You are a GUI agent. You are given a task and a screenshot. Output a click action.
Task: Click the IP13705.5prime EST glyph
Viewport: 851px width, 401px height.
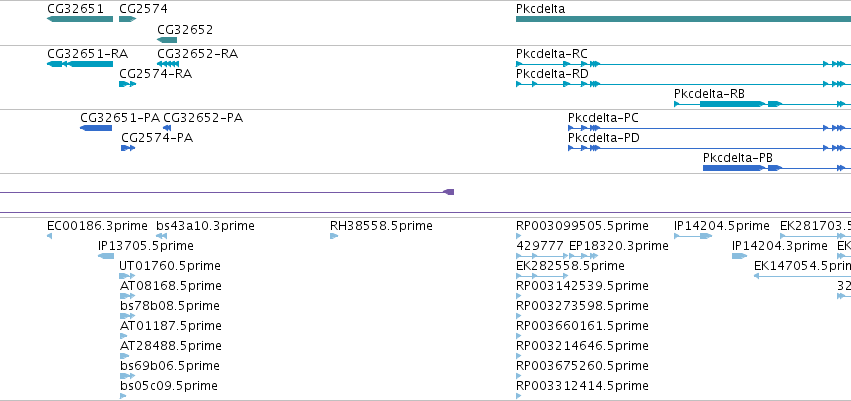[x=106, y=256]
